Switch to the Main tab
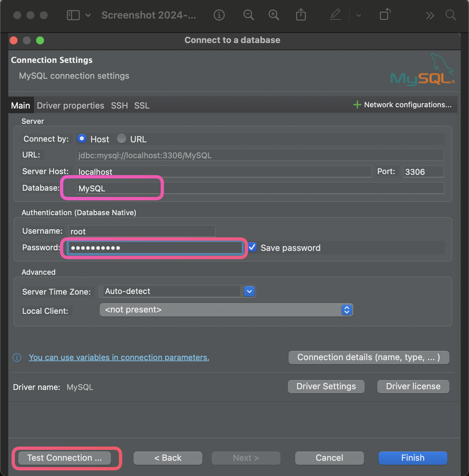 coord(21,105)
